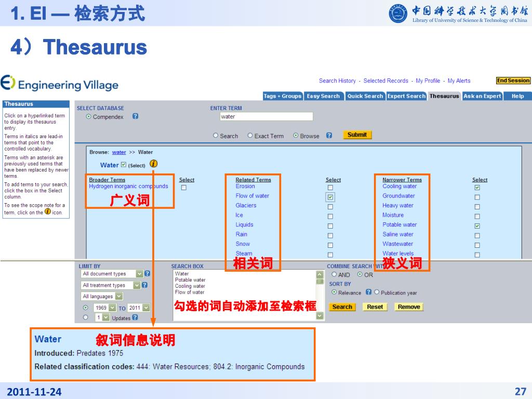Click the Remove button
The image size is (532, 399).
click(x=409, y=307)
